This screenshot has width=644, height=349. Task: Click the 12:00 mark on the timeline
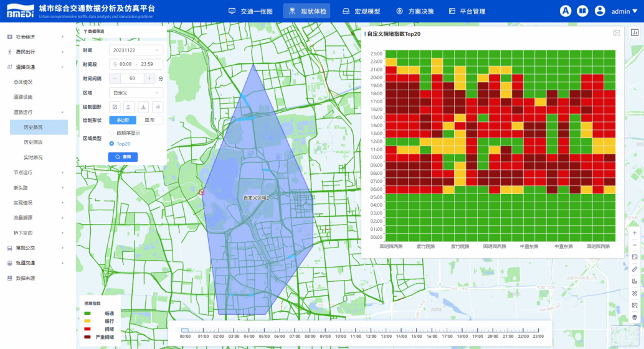click(x=371, y=336)
